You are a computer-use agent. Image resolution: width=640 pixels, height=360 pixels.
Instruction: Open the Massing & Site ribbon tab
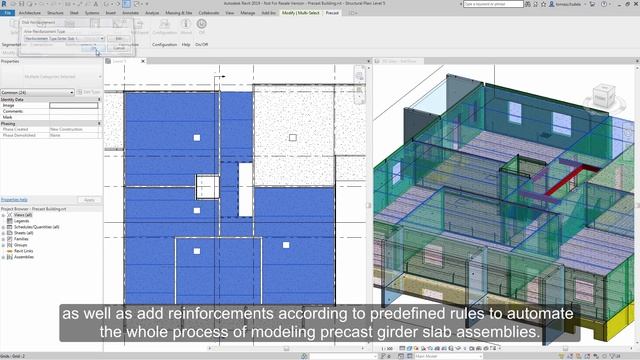(179, 13)
